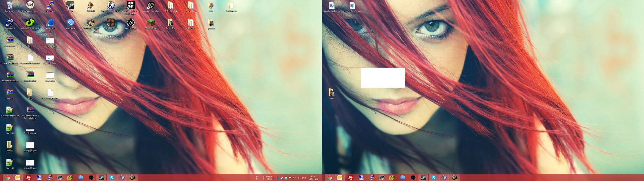The width and height of the screenshot is (644, 181).
Task: Open the Source Filmmaker shortcut
Action: coord(151,6)
